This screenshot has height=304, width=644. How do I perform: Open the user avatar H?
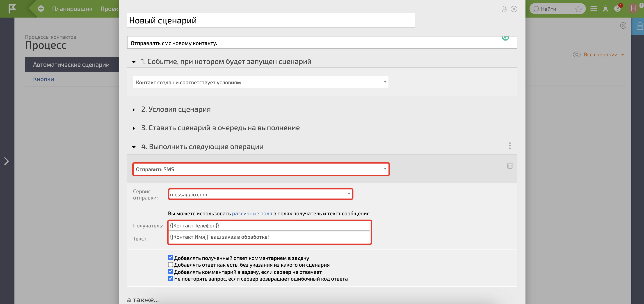[633, 9]
